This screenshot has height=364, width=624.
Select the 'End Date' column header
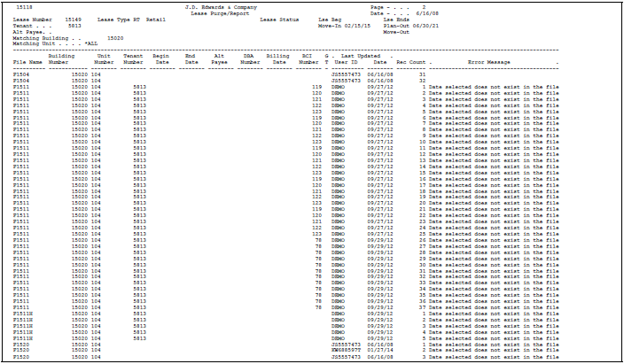tap(191, 59)
